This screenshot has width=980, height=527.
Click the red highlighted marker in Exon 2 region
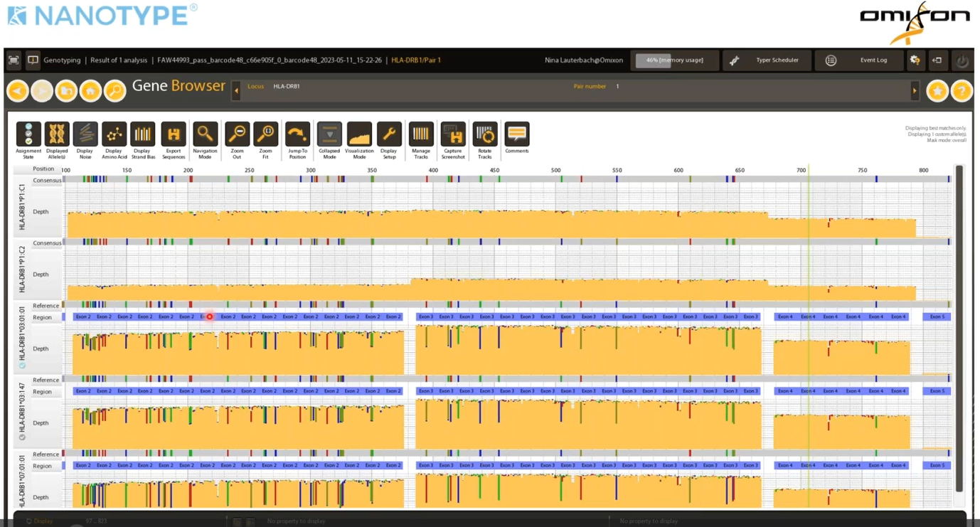pos(209,316)
